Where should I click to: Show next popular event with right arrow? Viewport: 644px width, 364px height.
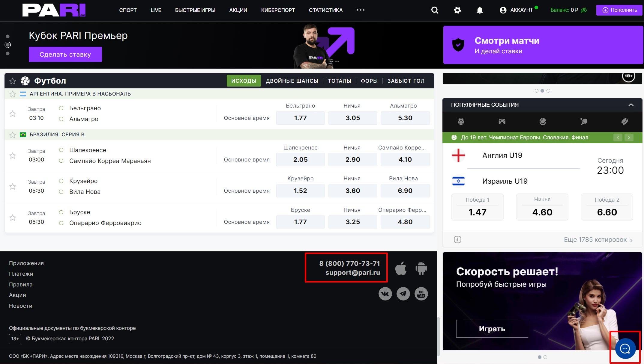point(629,138)
